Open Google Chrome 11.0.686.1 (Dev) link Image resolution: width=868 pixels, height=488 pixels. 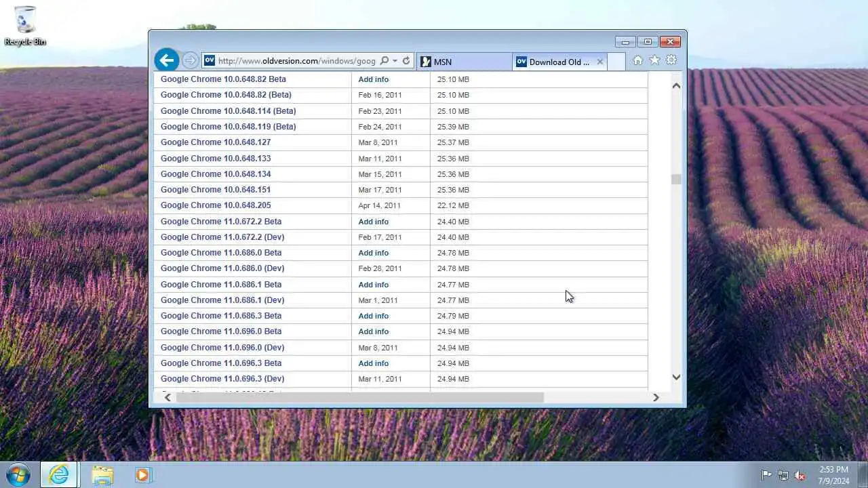point(222,300)
